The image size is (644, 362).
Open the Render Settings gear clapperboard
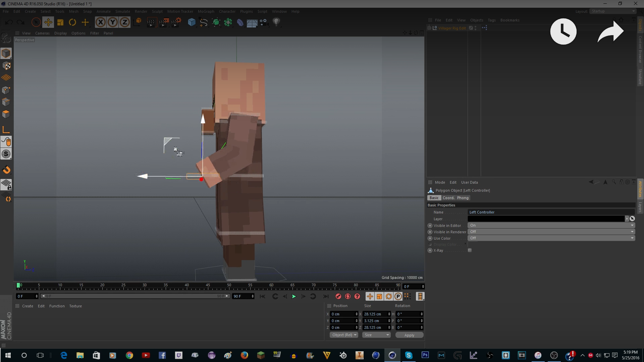(176, 22)
